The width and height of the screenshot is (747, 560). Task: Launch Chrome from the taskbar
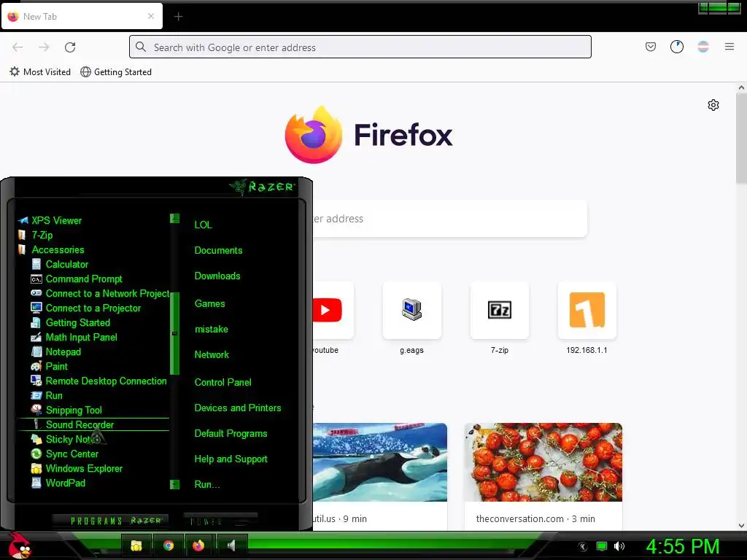169,545
